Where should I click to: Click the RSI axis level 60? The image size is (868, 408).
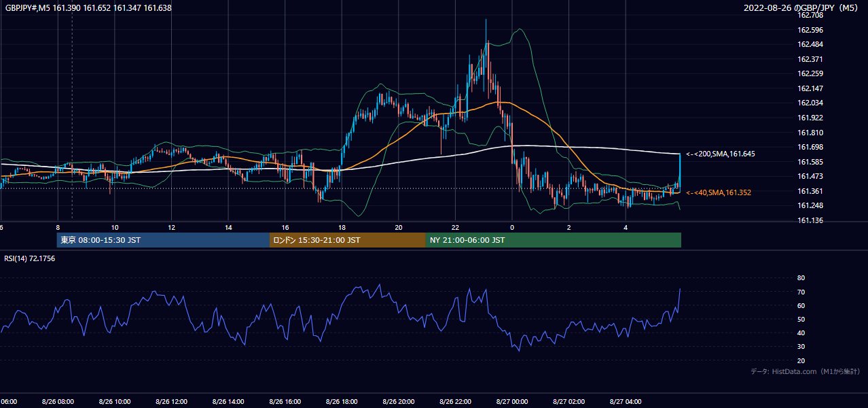tap(801, 305)
